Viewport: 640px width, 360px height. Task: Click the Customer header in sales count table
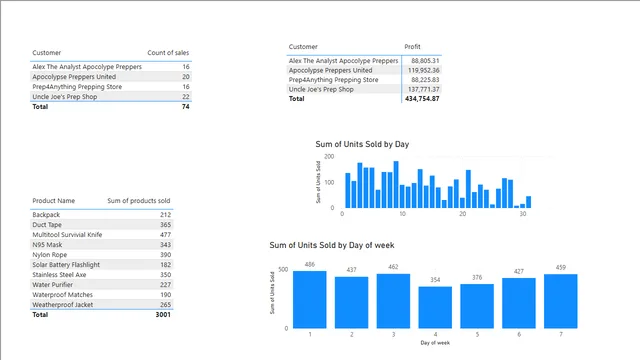click(47, 53)
